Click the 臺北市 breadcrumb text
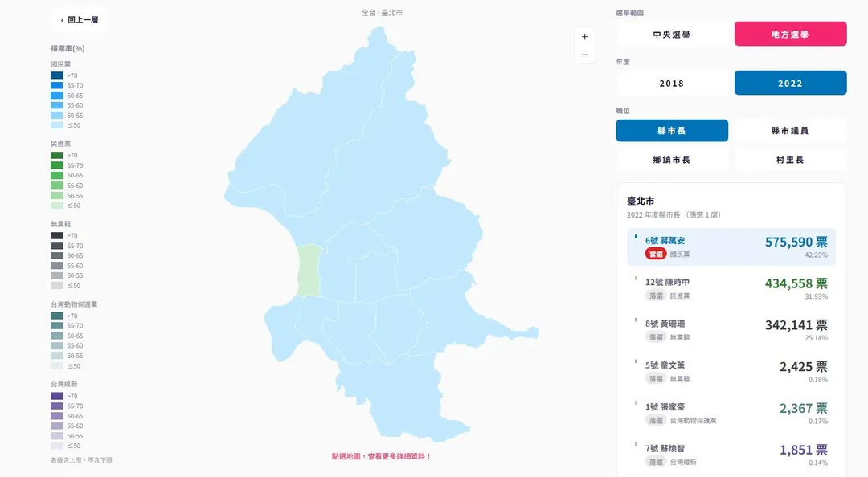Image resolution: width=868 pixels, height=477 pixels. 392,13
